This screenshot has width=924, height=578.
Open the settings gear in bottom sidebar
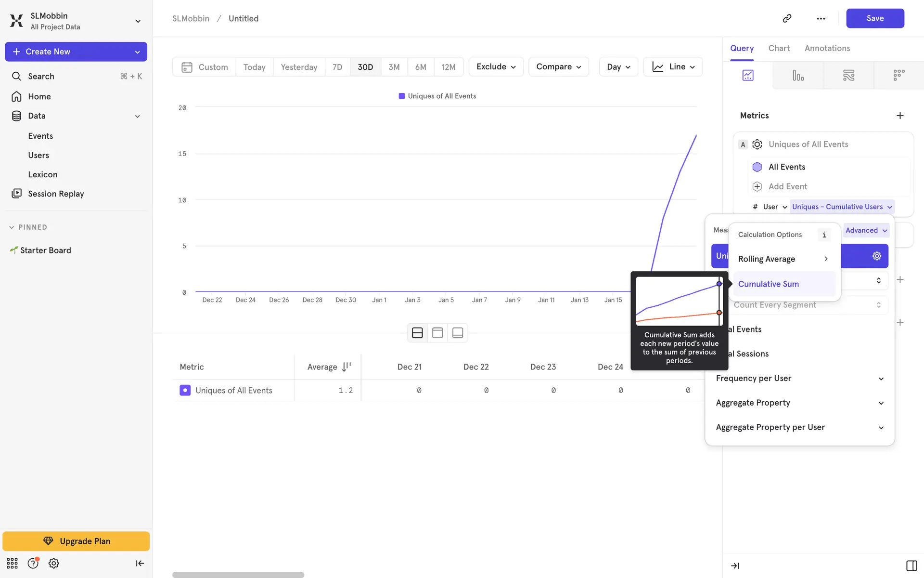click(53, 563)
